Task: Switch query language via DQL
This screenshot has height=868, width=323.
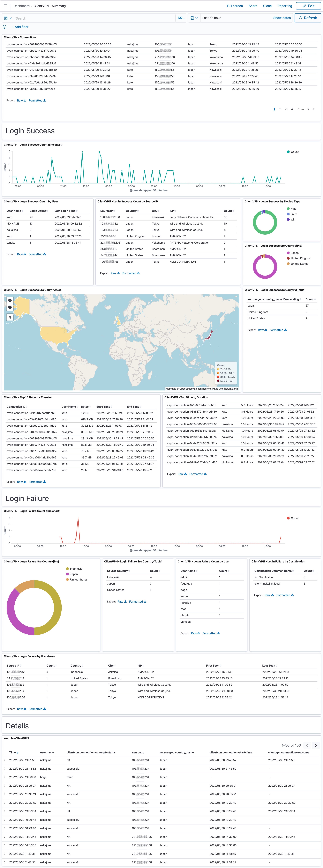Action: 181,18
